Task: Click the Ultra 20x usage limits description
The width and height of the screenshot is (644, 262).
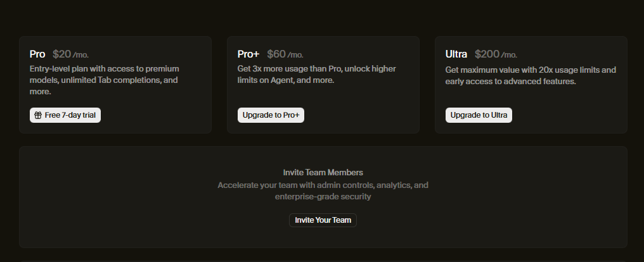Action: [530, 75]
